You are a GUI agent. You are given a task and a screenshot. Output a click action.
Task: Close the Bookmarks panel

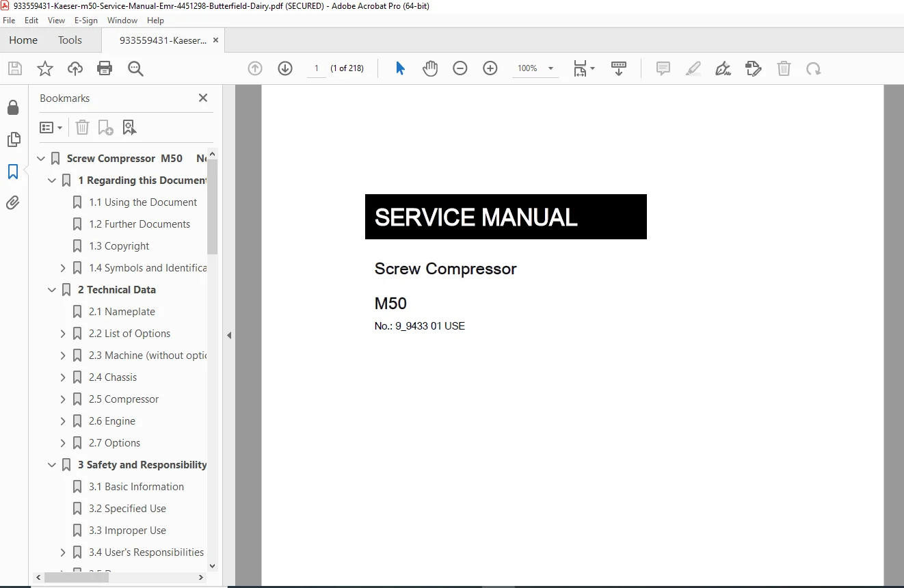203,98
